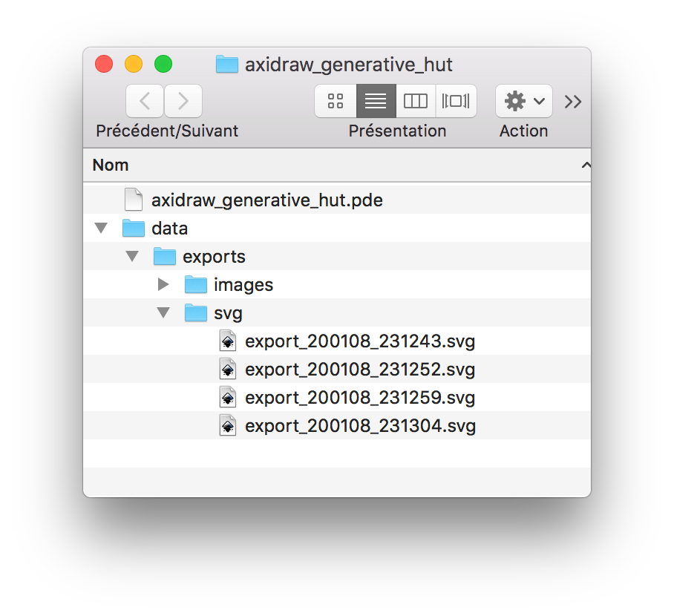This screenshot has width=674, height=616.
Task: Minimize the window with yellow button
Action: (134, 64)
